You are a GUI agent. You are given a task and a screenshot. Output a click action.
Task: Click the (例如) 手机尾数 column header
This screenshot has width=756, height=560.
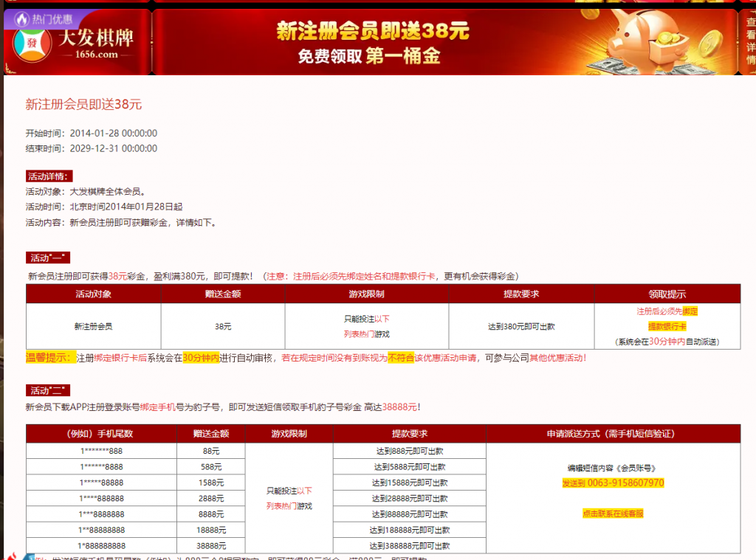click(x=100, y=434)
